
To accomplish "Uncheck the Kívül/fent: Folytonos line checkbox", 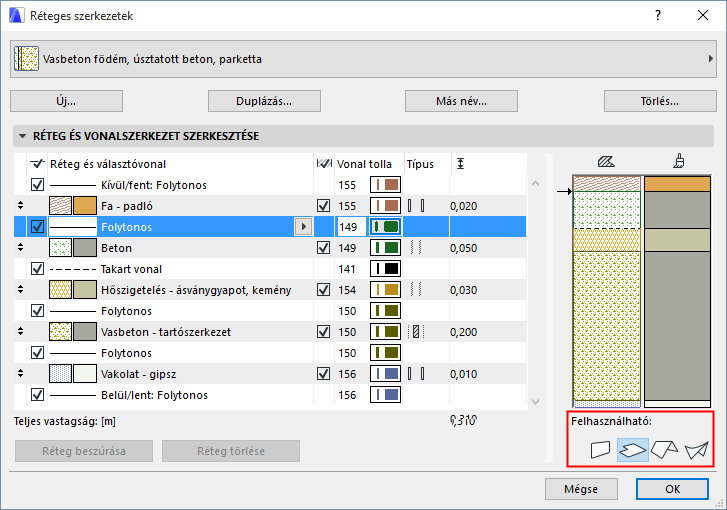I will (38, 185).
